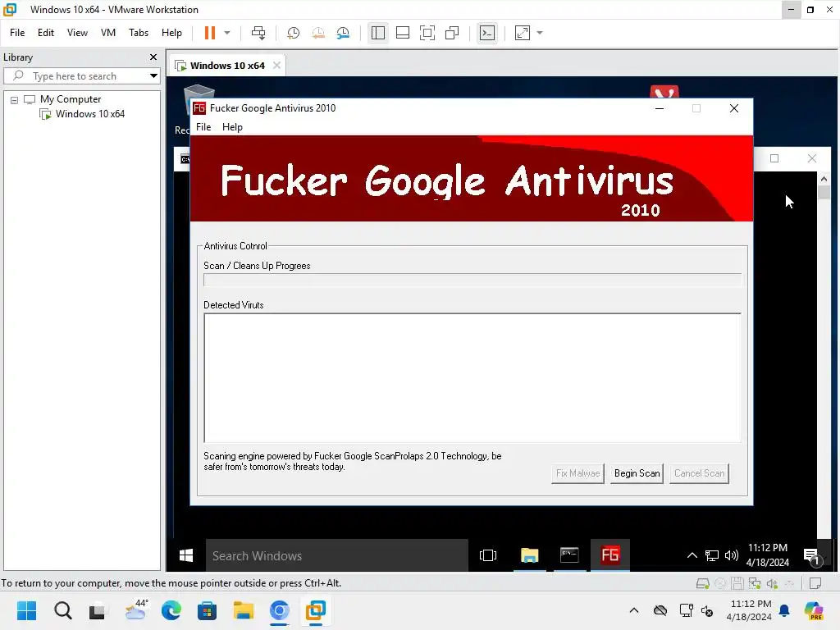Viewport: 840px width, 630px height.
Task: Switch to the Windows 10 x64 tab
Action: point(227,66)
